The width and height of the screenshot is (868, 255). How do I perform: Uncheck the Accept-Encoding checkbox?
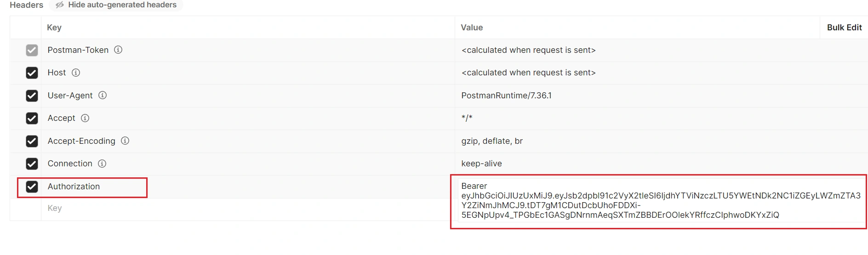[x=32, y=141]
